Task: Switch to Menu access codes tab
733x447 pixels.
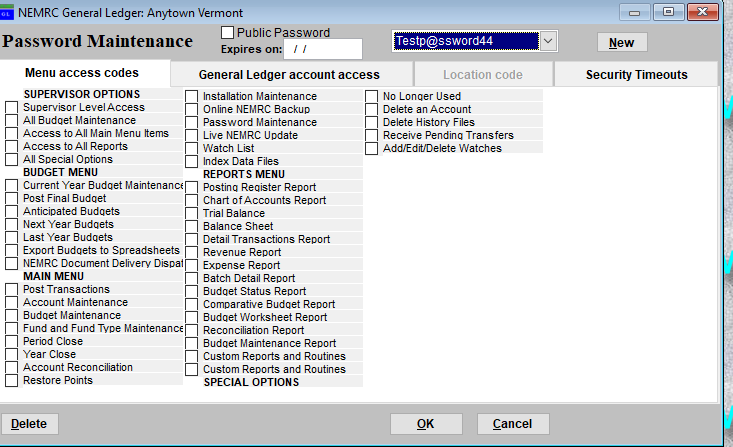Action: click(82, 73)
